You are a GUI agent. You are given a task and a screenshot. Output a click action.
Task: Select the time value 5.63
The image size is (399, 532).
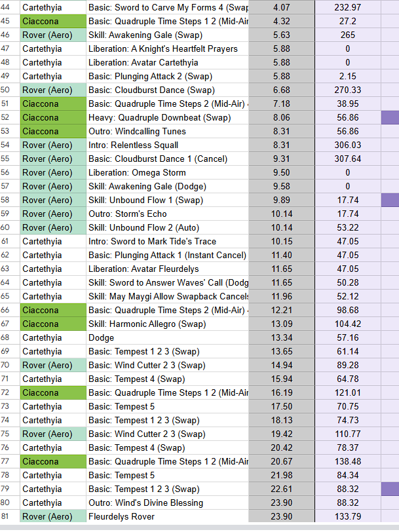coord(282,35)
